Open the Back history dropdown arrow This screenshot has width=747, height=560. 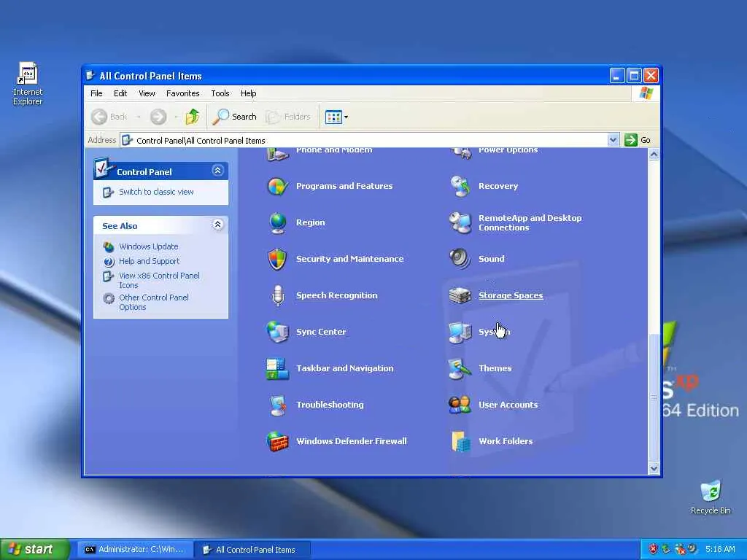pyautogui.click(x=139, y=117)
